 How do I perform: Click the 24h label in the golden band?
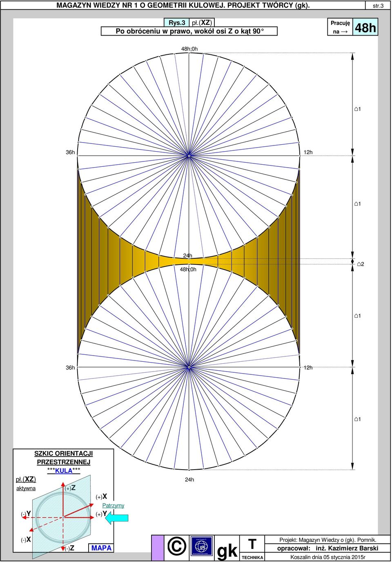(x=187, y=255)
